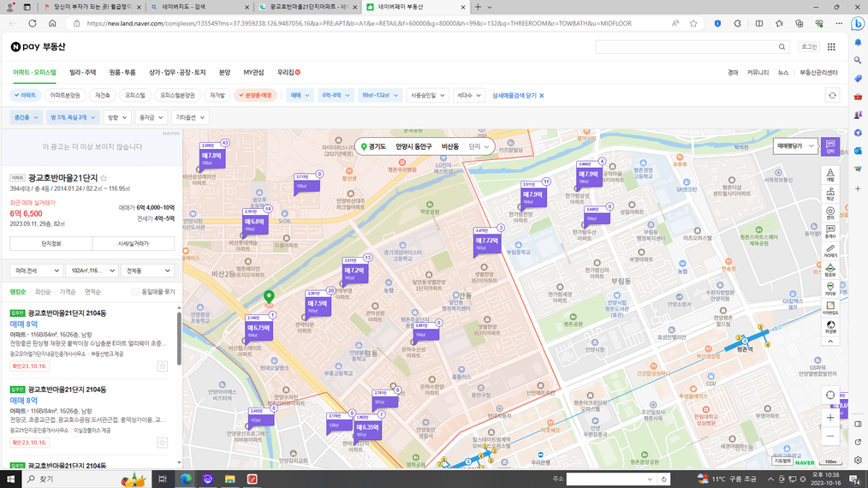
Task: Toggle the 오피스텔 filter chip
Action: (x=135, y=95)
